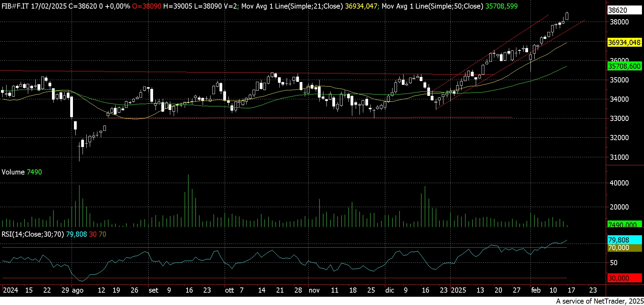
Task: Click the ago month date axis label
Action: [78, 290]
